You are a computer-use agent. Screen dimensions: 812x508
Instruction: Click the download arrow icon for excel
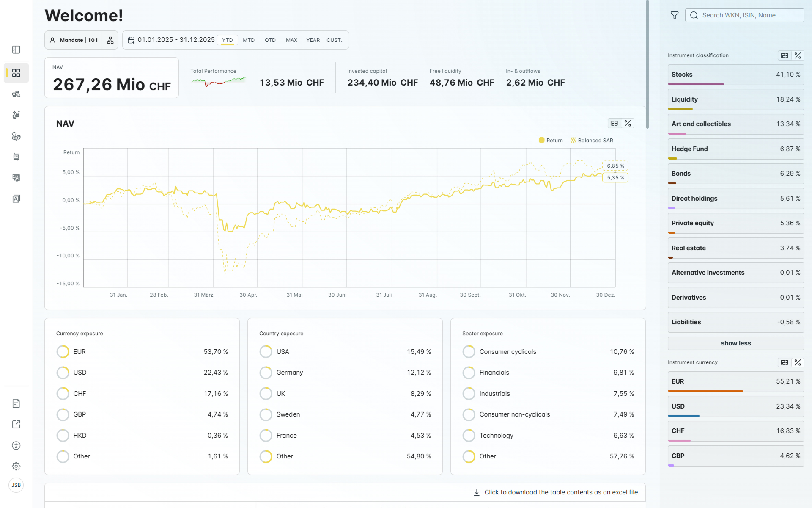pyautogui.click(x=477, y=492)
